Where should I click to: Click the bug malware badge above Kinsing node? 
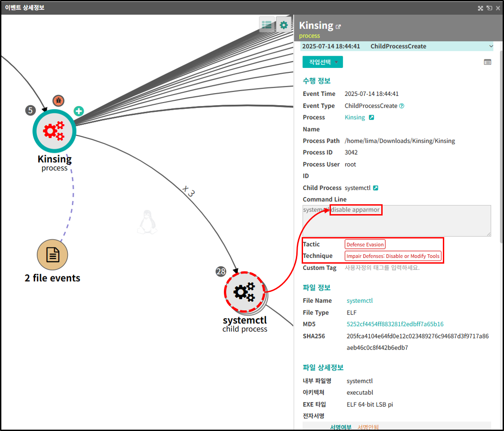(x=58, y=101)
